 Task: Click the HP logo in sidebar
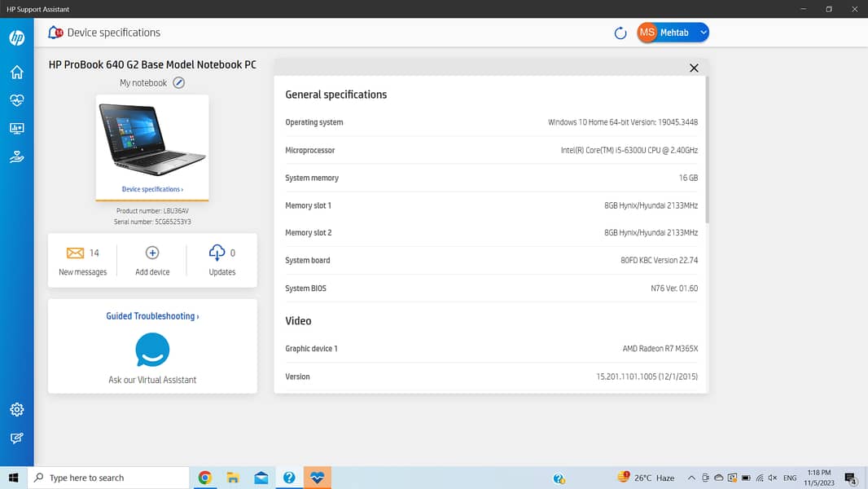(x=16, y=37)
